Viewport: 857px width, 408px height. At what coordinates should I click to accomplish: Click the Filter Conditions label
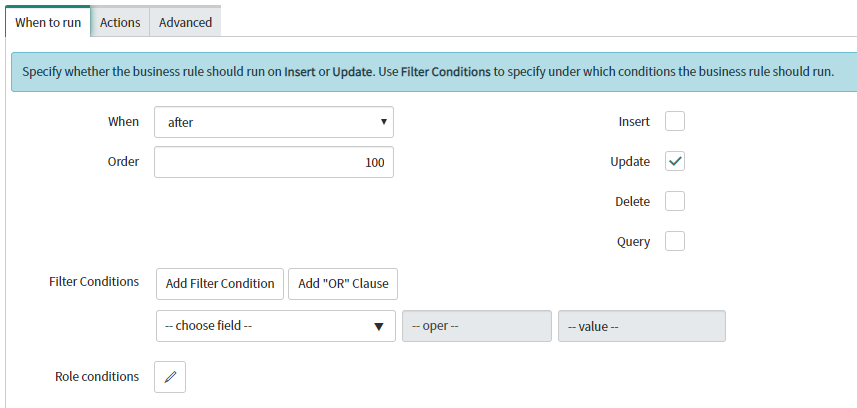point(94,282)
